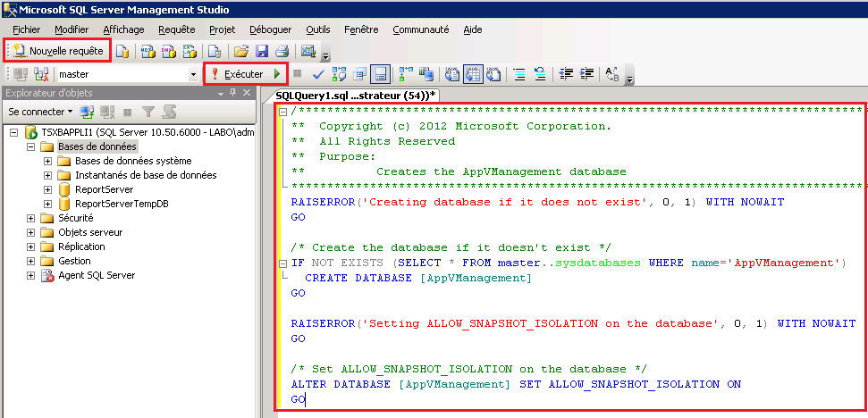Open the Affichage menu
The width and height of the screenshot is (868, 418).
124,29
